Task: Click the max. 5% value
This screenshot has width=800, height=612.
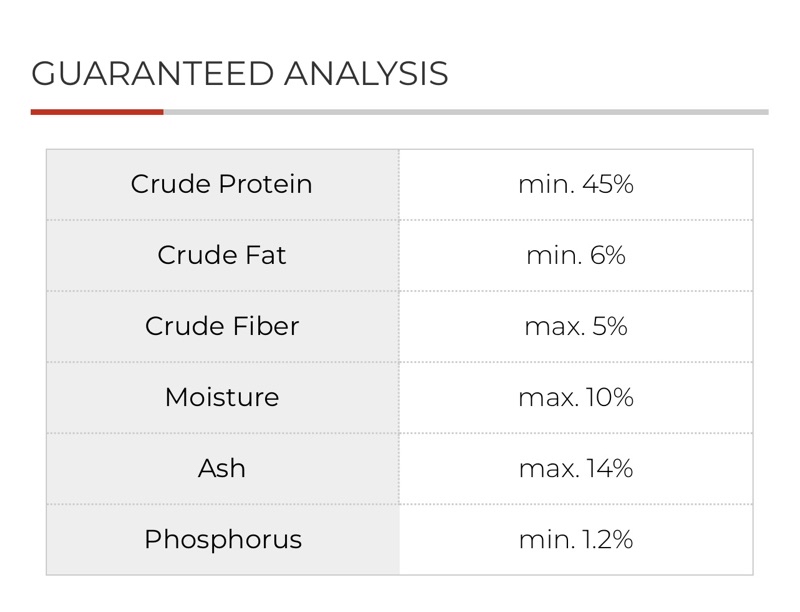Action: pos(576,326)
